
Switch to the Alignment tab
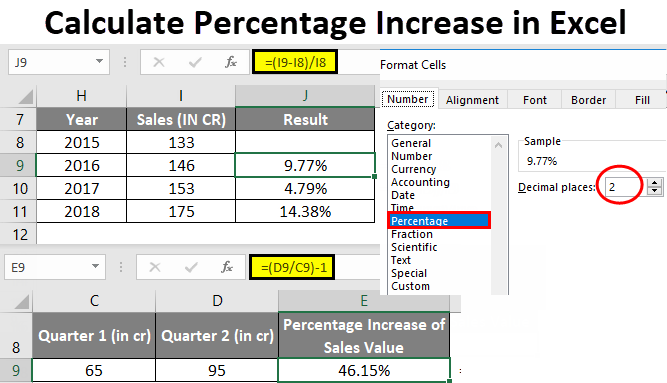coord(472,100)
